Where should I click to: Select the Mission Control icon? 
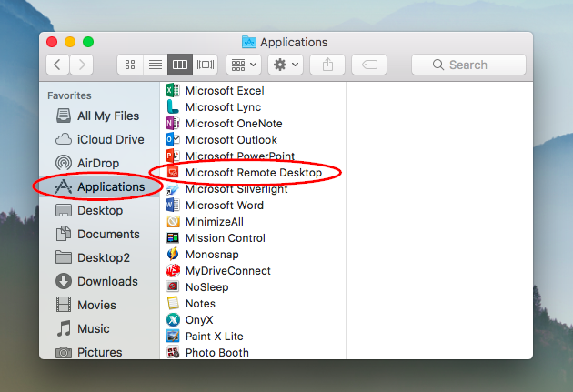[173, 237]
